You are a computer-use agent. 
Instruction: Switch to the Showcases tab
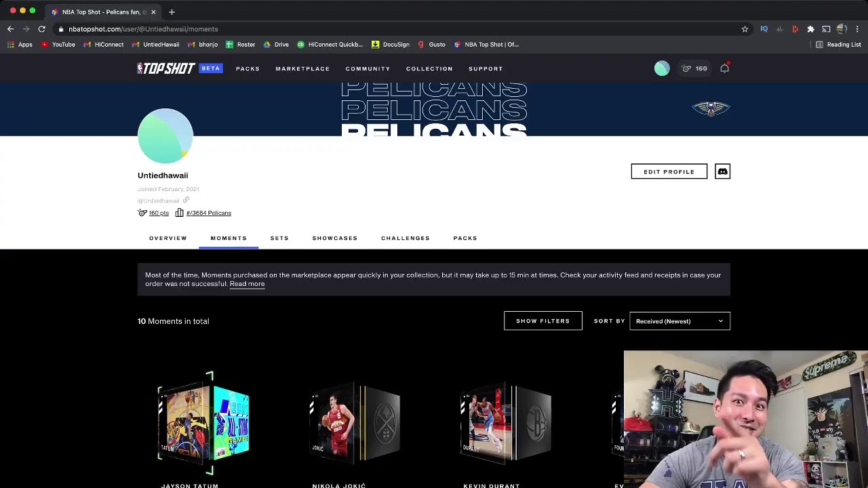(335, 238)
